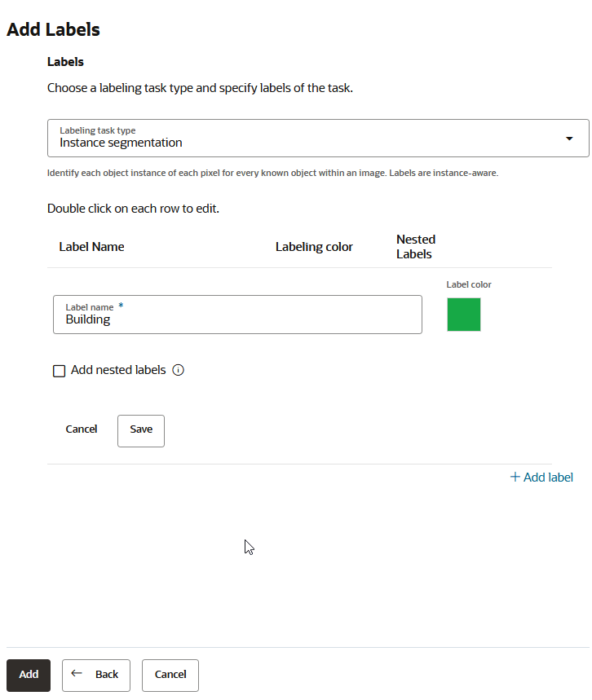592x700 pixels.
Task: Enable the Add nested labels checkbox
Action: (x=59, y=370)
